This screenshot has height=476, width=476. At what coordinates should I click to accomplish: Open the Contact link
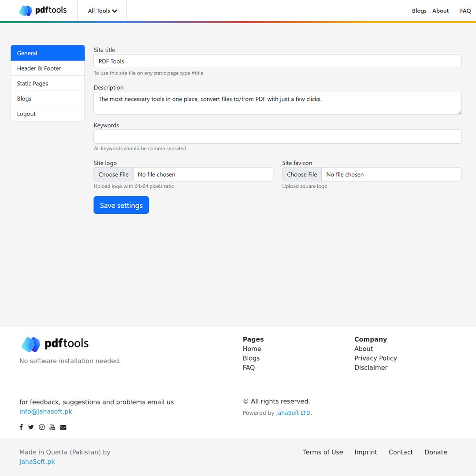400,452
